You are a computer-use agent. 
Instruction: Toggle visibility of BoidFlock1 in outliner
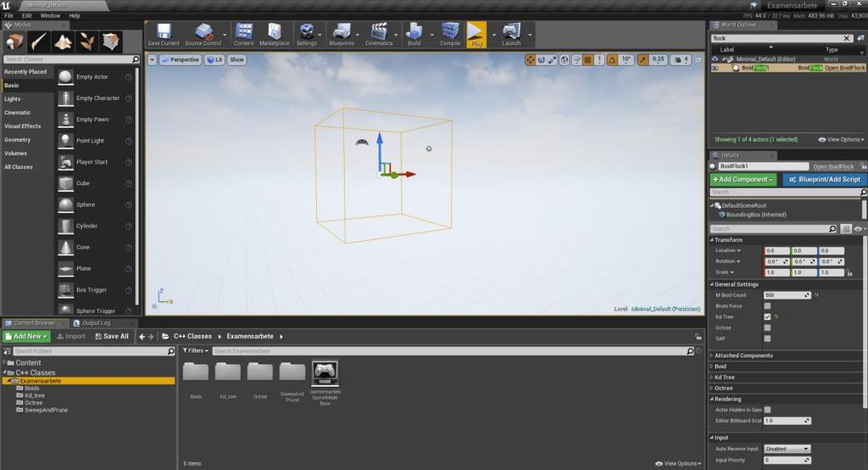click(715, 68)
